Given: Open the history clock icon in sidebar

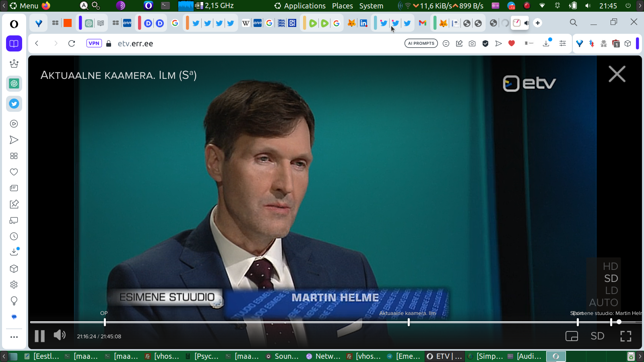Looking at the screenshot, I should 14,237.
